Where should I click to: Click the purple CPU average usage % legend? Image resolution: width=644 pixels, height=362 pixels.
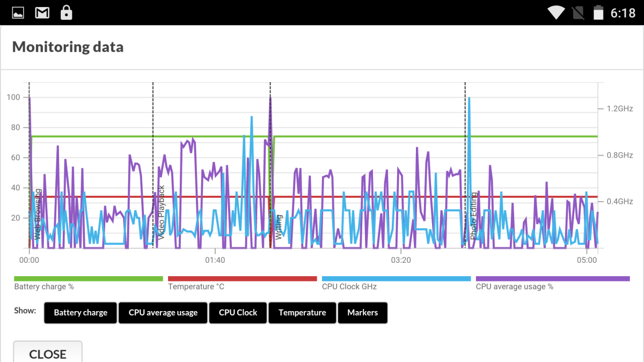coord(553,279)
